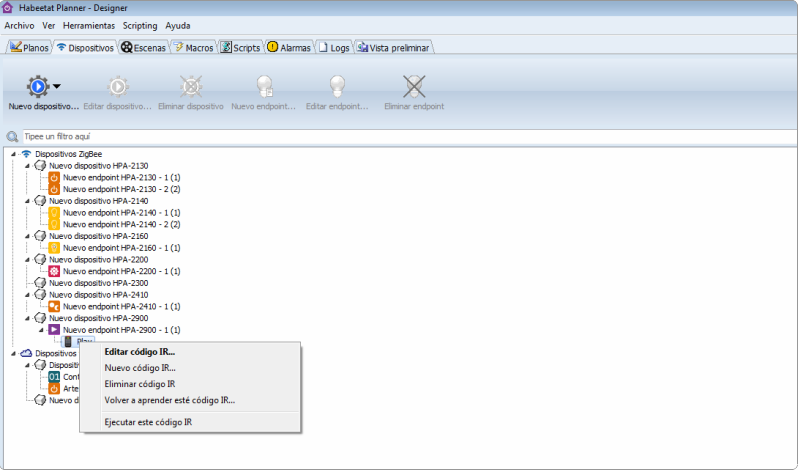This screenshot has height=470, width=799.
Task: Choose 'Ejecutar este código IR' menu entry
Action: [190, 422]
